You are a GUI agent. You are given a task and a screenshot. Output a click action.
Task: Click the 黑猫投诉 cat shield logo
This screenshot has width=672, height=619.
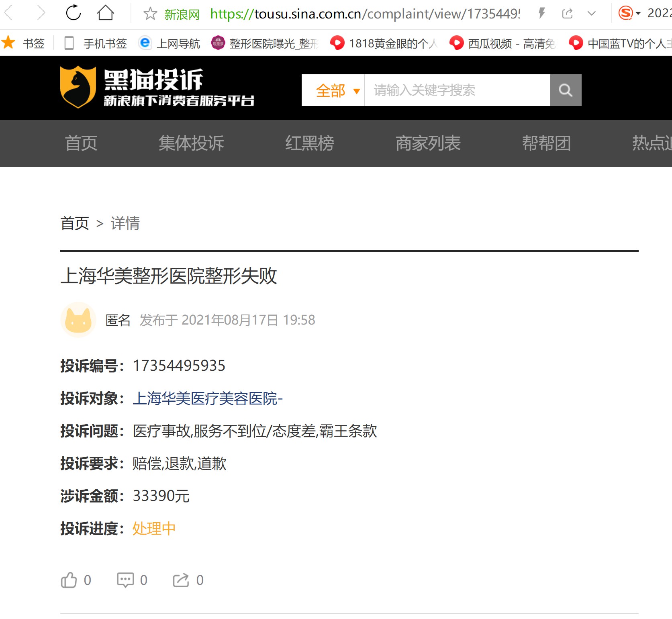[x=78, y=87]
